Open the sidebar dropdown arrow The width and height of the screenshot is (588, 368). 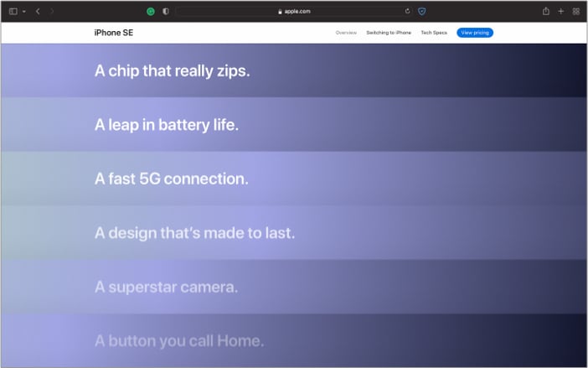pyautogui.click(x=24, y=12)
